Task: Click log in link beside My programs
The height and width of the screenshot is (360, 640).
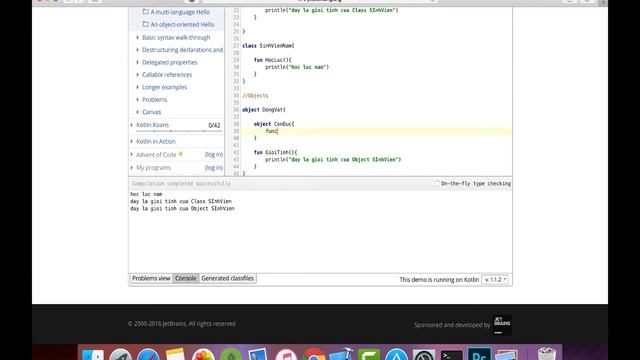Action: tap(214, 168)
